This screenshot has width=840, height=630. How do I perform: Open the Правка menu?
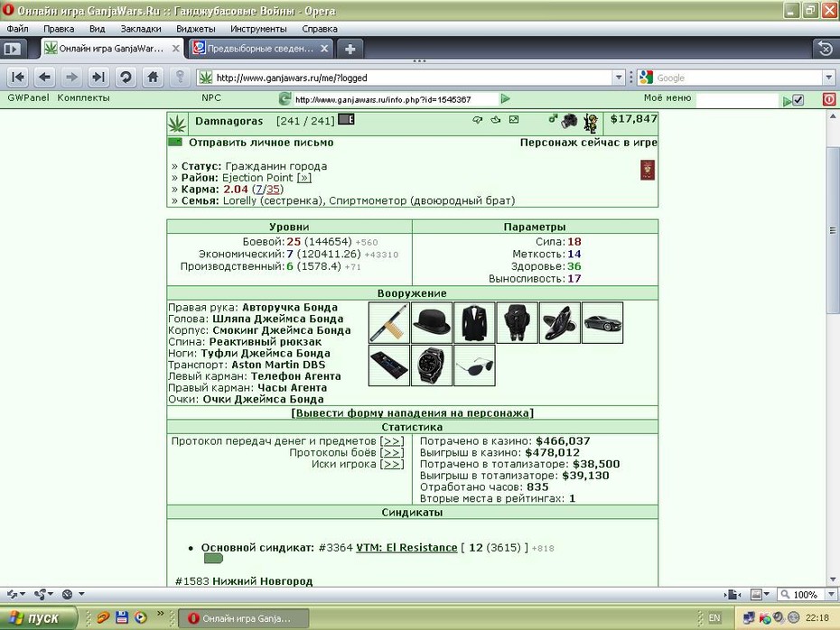pos(59,29)
